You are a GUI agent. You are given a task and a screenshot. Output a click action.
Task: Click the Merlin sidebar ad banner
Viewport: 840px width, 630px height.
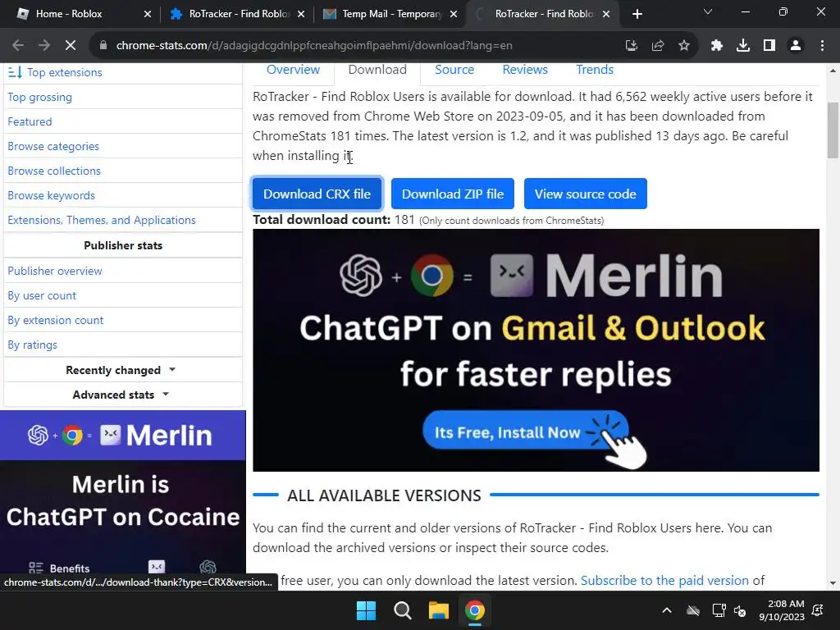point(123,500)
